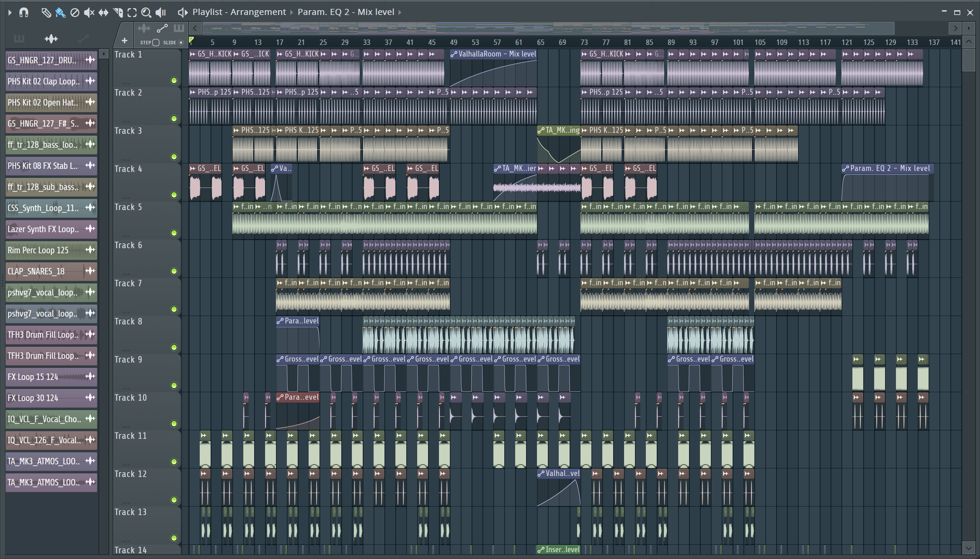Image resolution: width=980 pixels, height=559 pixels.
Task: Select the Zoom tool
Action: tap(146, 13)
